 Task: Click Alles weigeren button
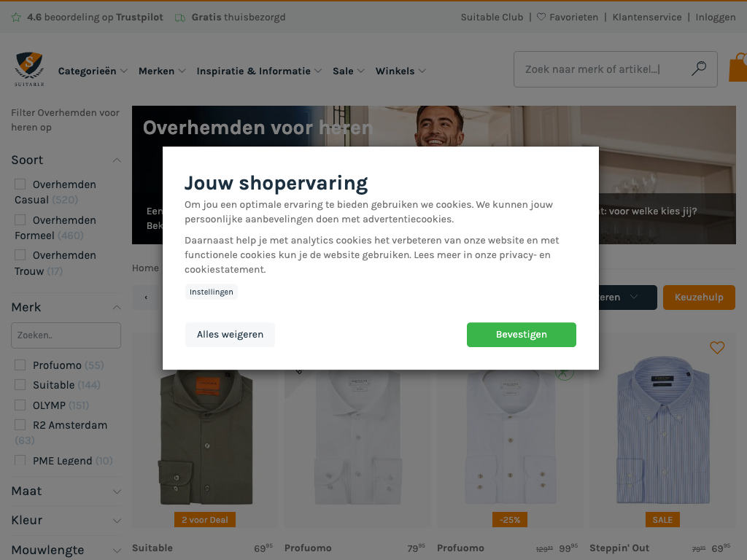(x=230, y=335)
